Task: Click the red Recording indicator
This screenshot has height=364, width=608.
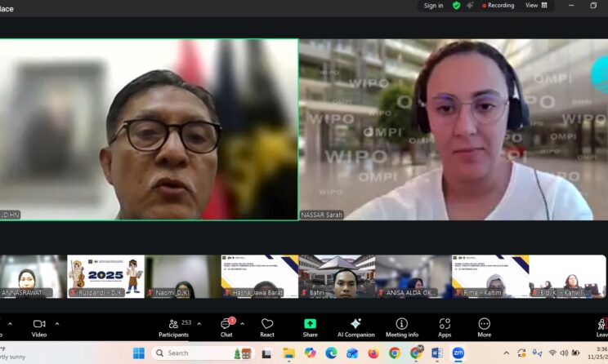Action: click(x=498, y=6)
